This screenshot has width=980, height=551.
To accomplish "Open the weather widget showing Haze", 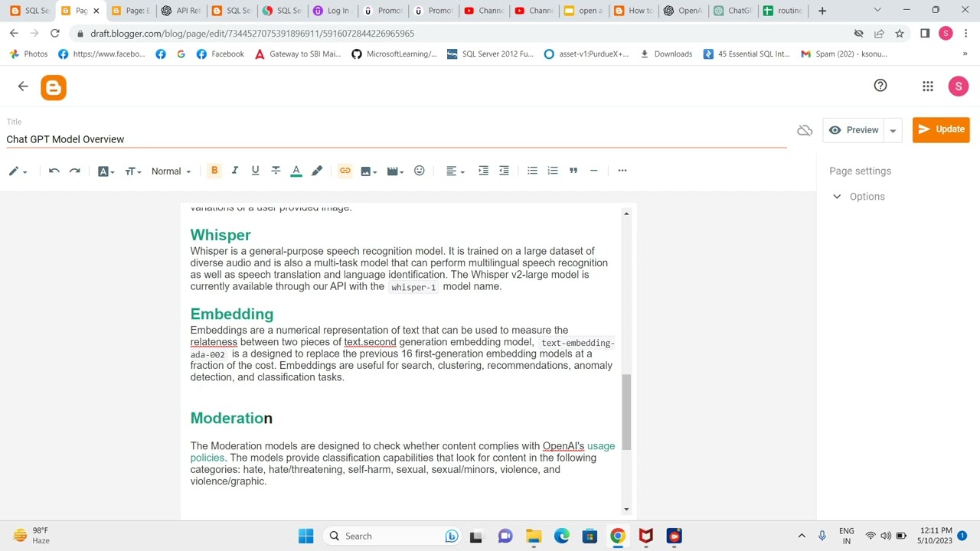I will 31,536.
